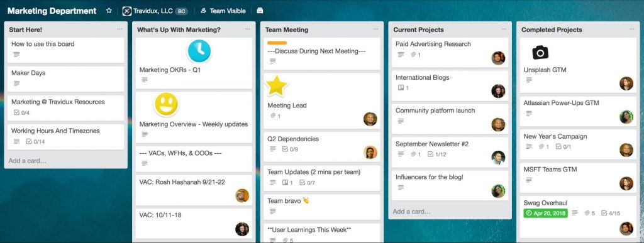Open list actions menu for Team Meeting
Viewport: 644px width, 243px height.
click(x=376, y=29)
